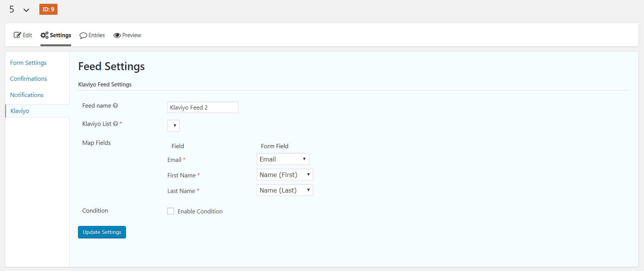Expand the form switcher chevron
Screen dimensions: 644x271
tap(26, 10)
